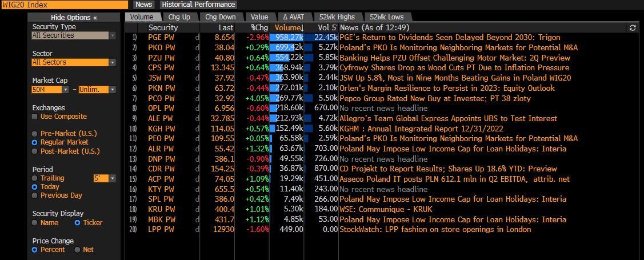Switch to the 52Wk Lows tab
The width and height of the screenshot is (644, 260).
tap(386, 17)
